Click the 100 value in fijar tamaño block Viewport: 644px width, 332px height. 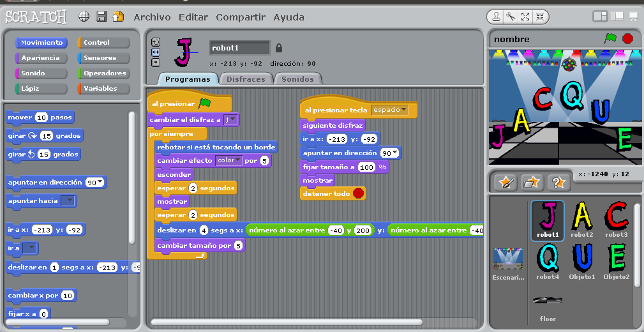[366, 167]
